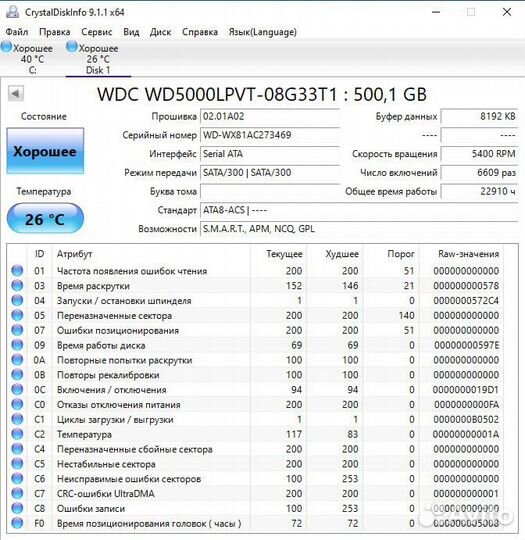Viewport: 525px width, 540px height.
Task: Click the Общее время работы value 22910 ч
Action: point(480,191)
